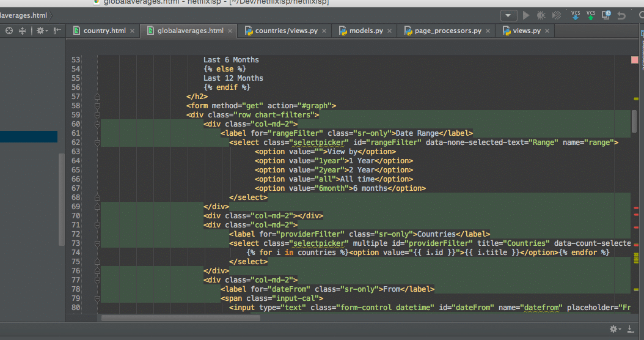644x340 pixels.
Task: Move the vertical editor scrollbar thumb
Action: click(x=634, y=121)
